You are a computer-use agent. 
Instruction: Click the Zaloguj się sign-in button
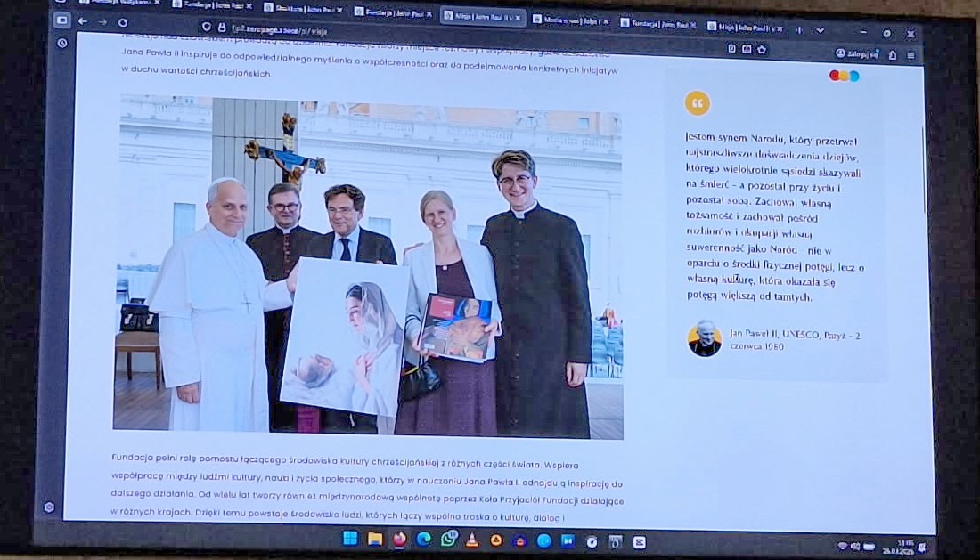point(862,54)
